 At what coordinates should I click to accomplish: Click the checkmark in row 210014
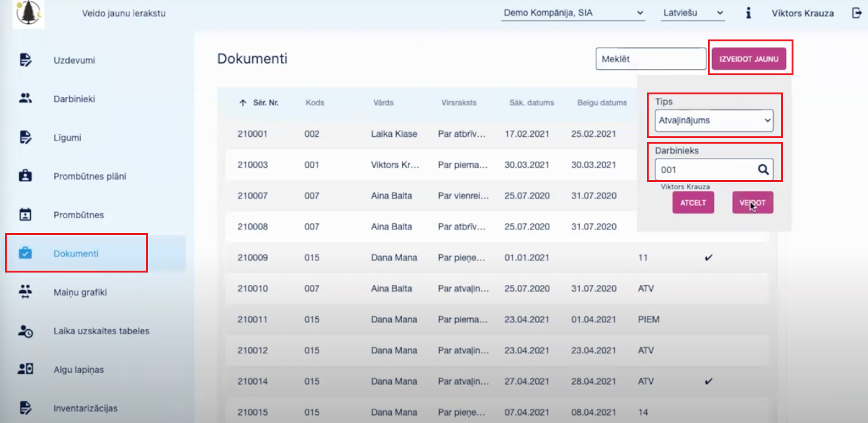[708, 381]
